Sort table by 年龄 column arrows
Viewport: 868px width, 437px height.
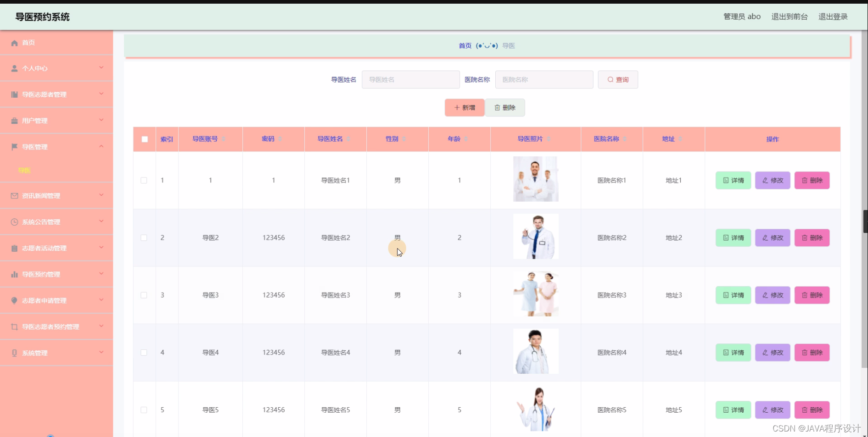pos(466,139)
